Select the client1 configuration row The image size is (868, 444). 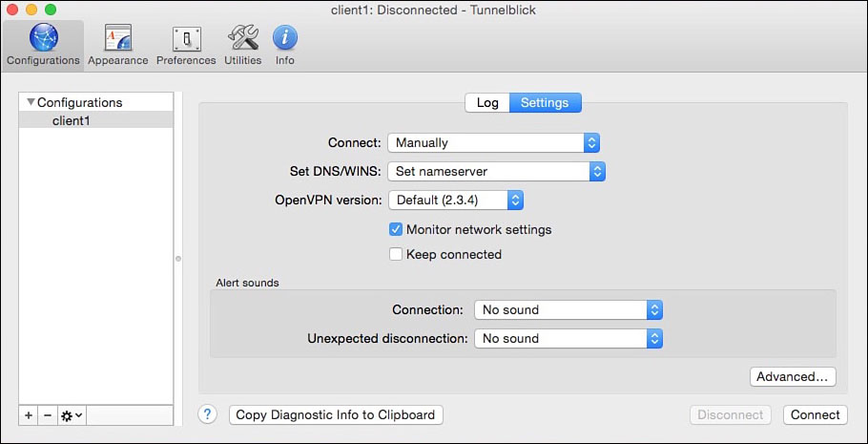pyautogui.click(x=96, y=120)
